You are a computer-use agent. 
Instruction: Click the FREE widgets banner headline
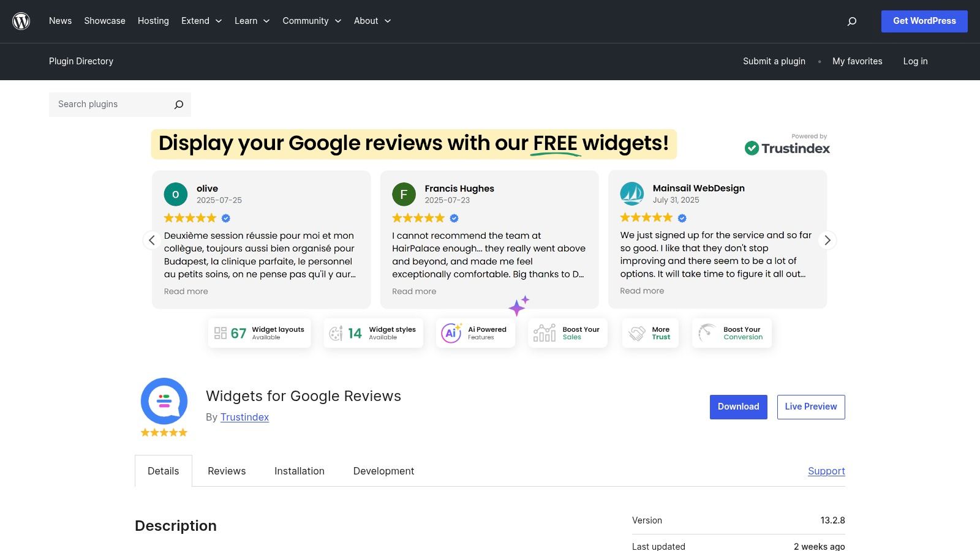(x=414, y=144)
